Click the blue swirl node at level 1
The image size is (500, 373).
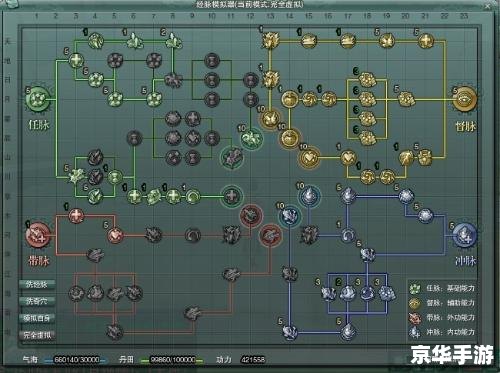pos(348,235)
